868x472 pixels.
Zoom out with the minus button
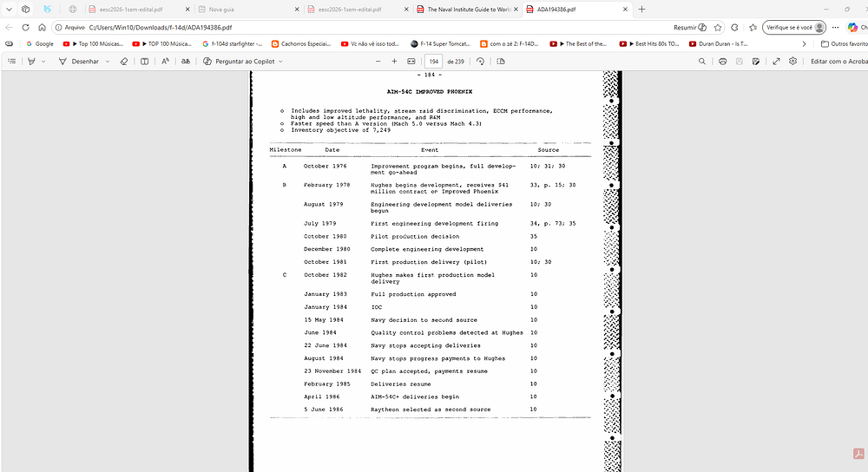(x=378, y=62)
